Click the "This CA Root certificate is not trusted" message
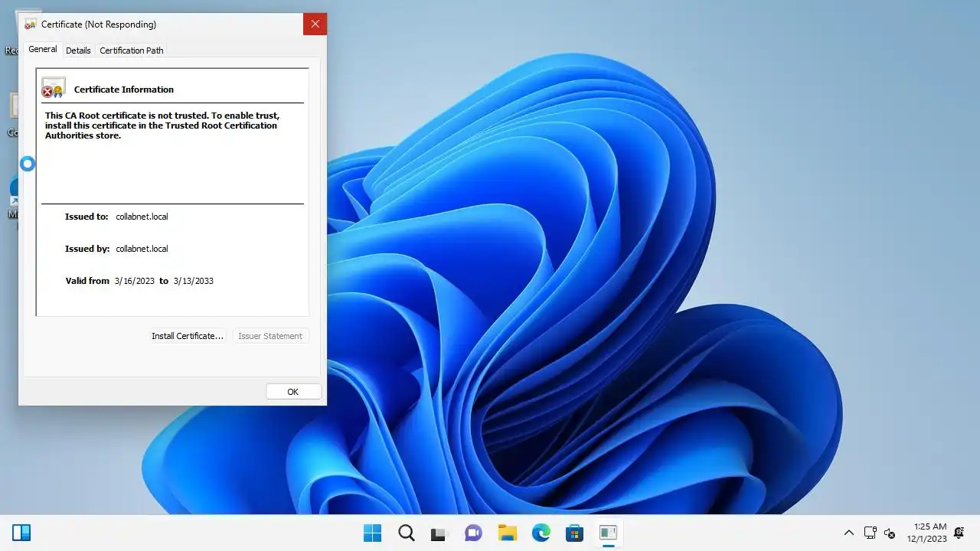Screen dimensions: 980x551 pyautogui.click(x=162, y=126)
